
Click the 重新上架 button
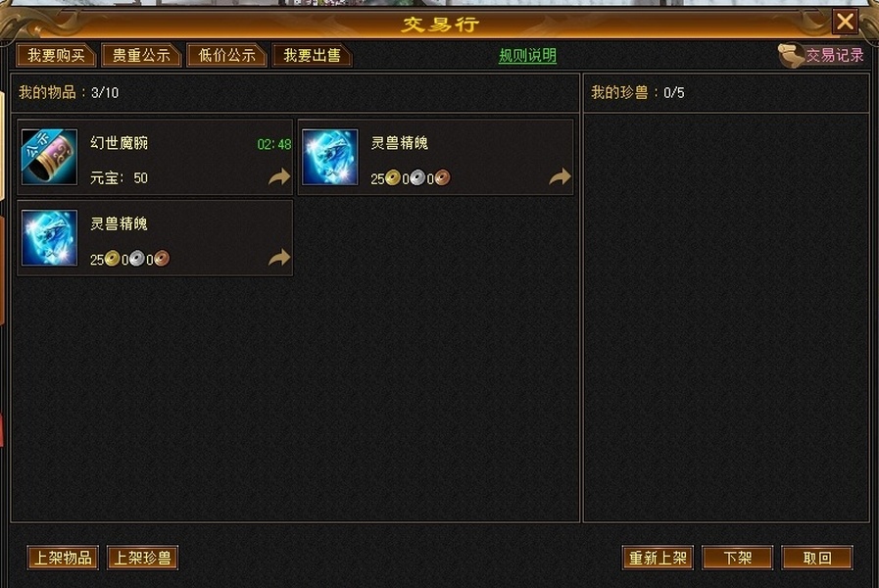click(x=658, y=558)
